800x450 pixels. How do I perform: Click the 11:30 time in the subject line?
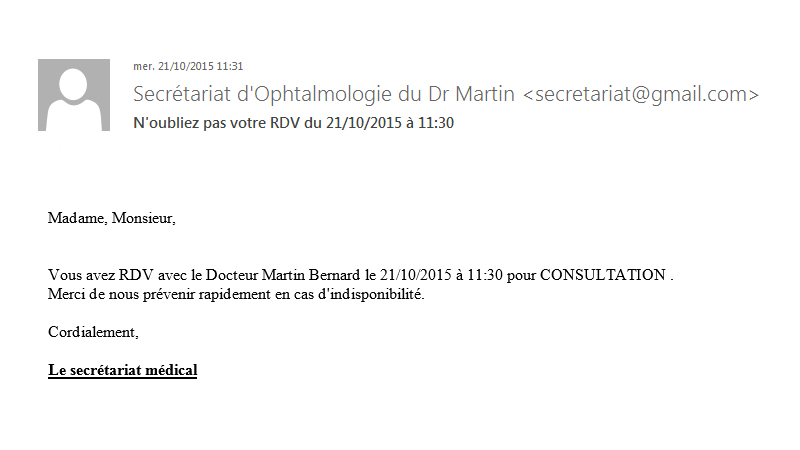pos(436,123)
